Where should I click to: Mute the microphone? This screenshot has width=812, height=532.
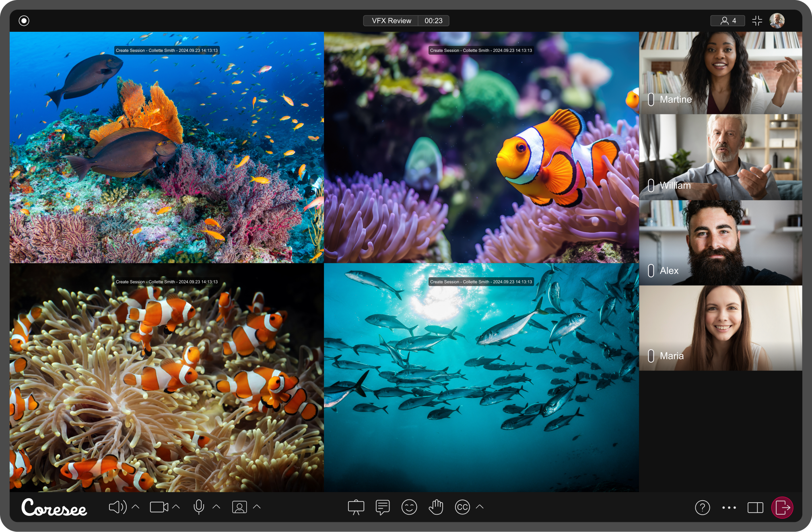[x=198, y=507]
